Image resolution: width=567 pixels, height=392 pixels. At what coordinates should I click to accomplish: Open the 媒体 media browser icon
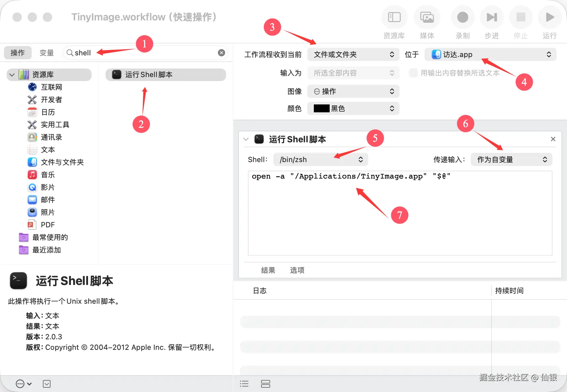[x=427, y=17]
